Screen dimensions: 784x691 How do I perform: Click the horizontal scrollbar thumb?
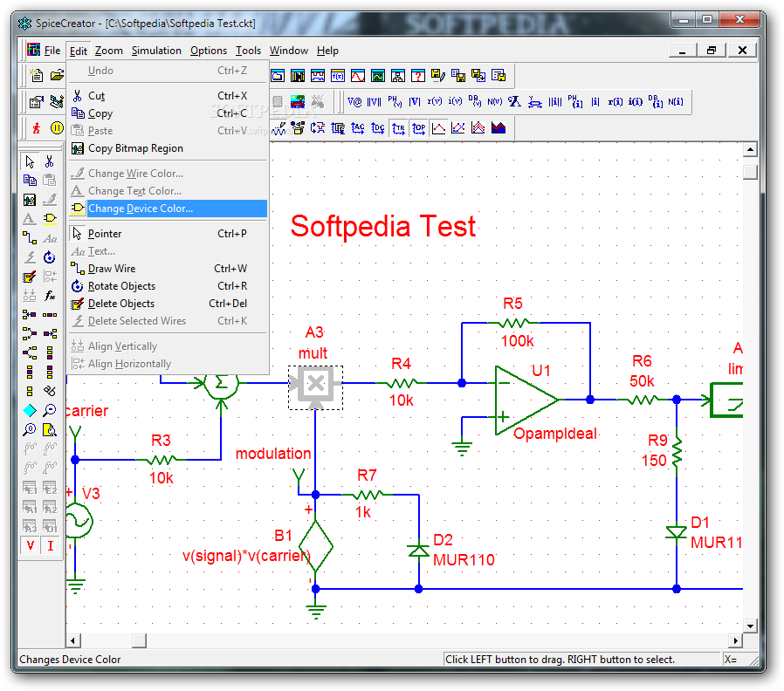tap(139, 640)
